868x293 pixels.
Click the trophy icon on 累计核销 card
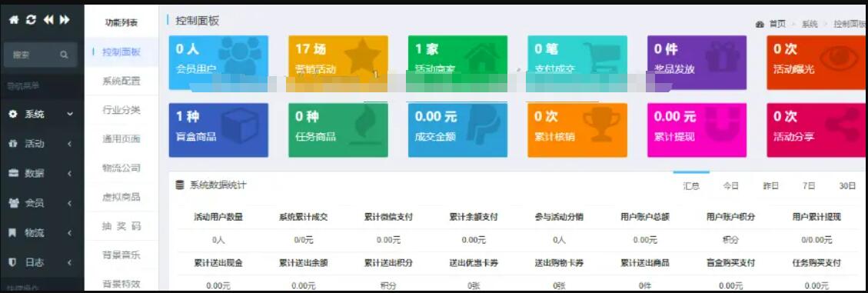pos(602,126)
